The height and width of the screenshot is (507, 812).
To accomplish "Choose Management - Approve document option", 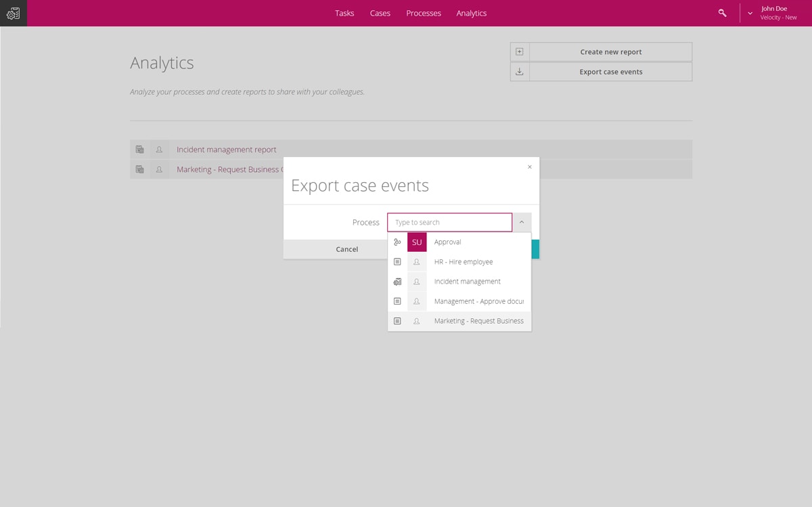I will (478, 301).
